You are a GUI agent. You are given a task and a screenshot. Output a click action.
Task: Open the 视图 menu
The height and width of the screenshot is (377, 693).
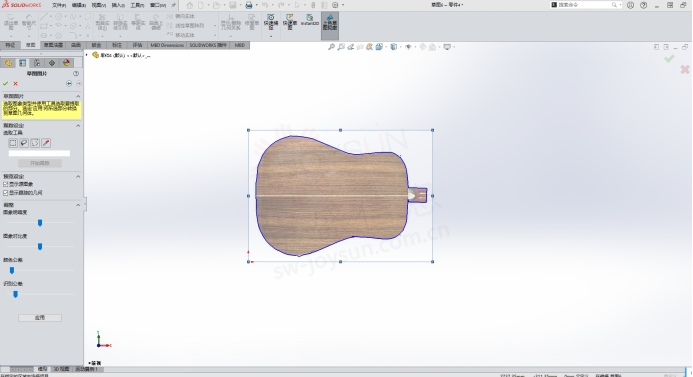coord(99,5)
